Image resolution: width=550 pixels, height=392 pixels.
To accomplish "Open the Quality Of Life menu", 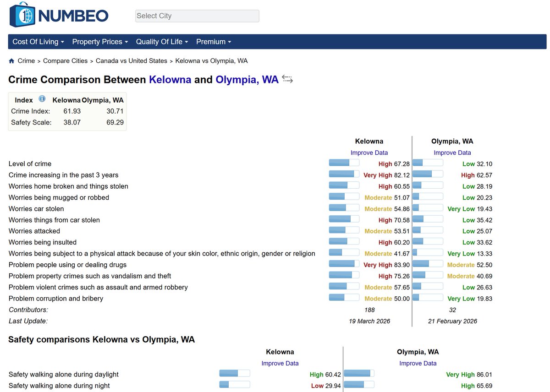I will pyautogui.click(x=162, y=42).
